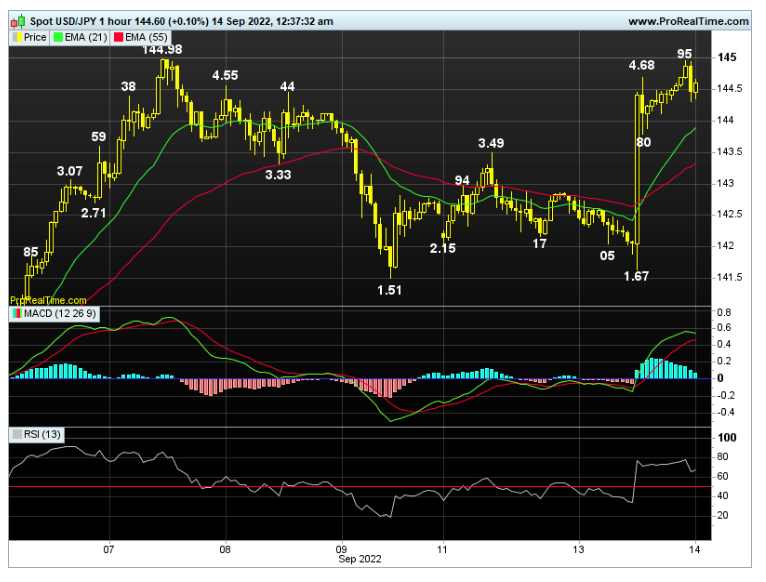
Task: Click the 13 date axis label
Action: 578,549
